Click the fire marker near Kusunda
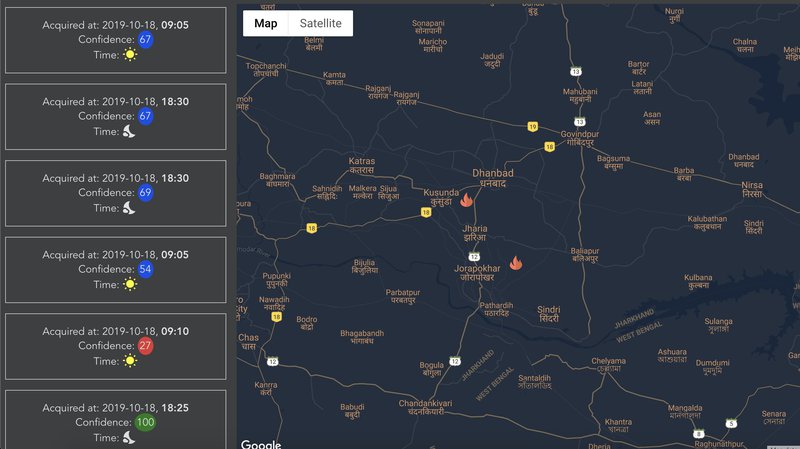The image size is (800, 449). 466,199
